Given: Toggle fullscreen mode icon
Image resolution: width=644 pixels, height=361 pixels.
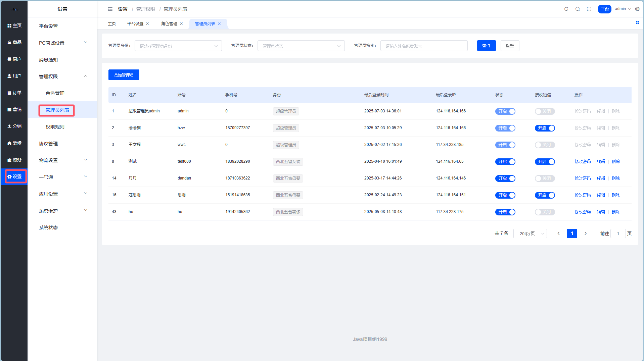Looking at the screenshot, I should 589,9.
